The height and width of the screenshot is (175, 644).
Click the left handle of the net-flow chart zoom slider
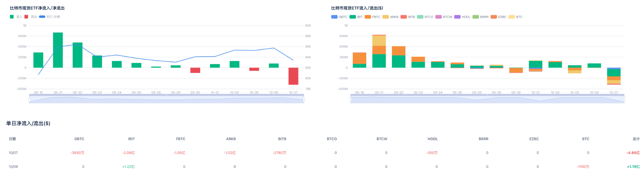tap(29, 99)
